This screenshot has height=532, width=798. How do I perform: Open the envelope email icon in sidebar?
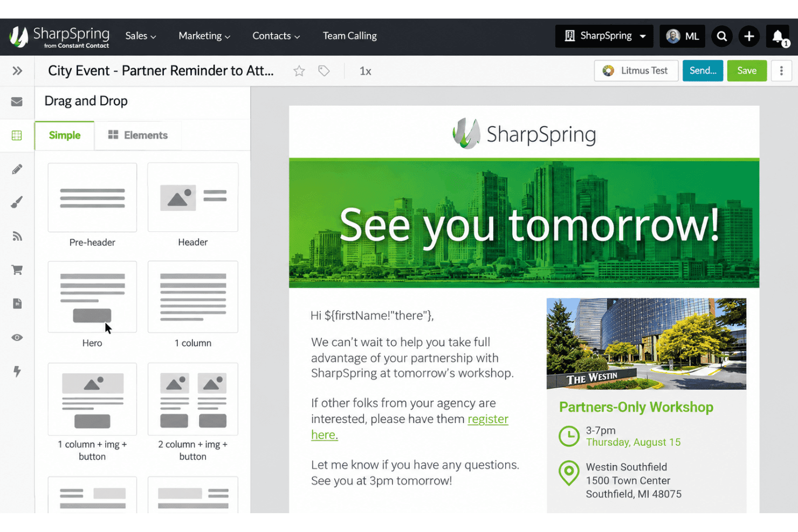(17, 101)
